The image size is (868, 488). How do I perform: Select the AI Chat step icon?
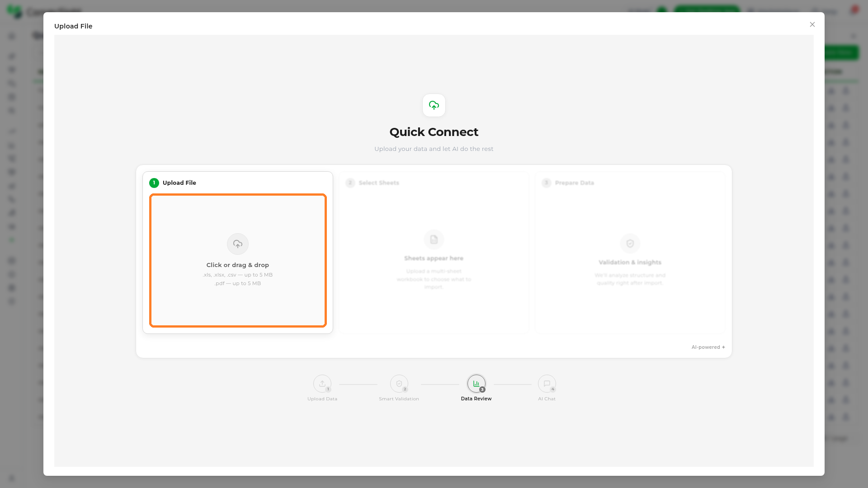pyautogui.click(x=547, y=384)
